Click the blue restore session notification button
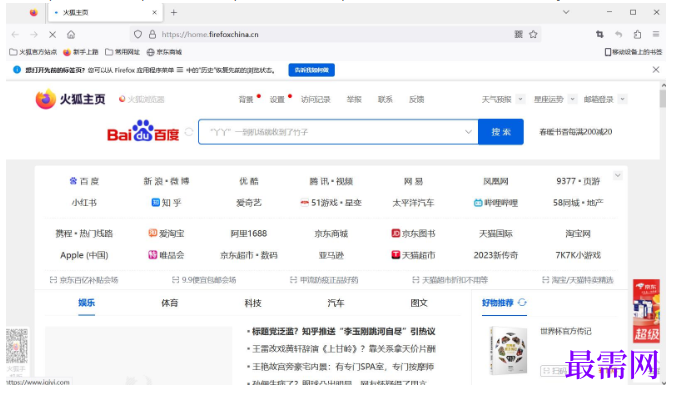Image resolution: width=677 pixels, height=396 pixels. [x=311, y=70]
